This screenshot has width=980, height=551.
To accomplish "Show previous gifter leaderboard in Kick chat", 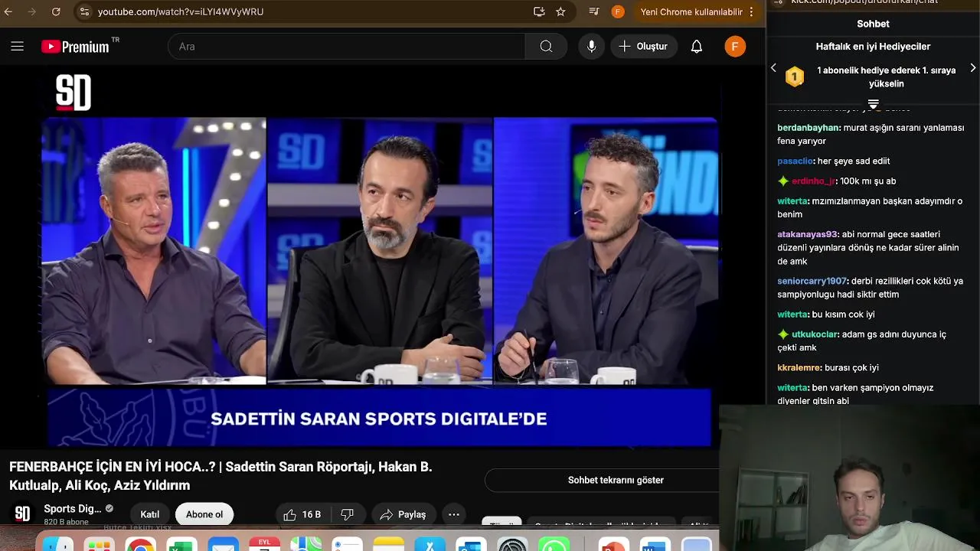I will click(x=773, y=68).
